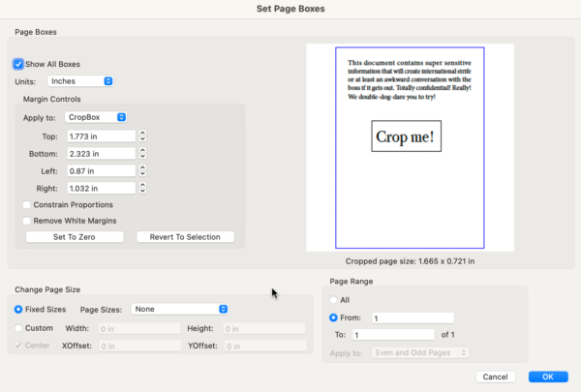This screenshot has width=581, height=392.
Task: Select the All pages radio button
Action: 333,300
